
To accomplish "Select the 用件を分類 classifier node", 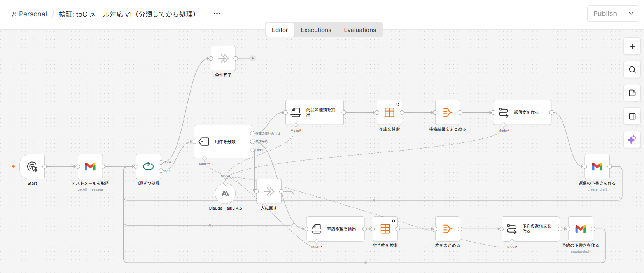I will pyautogui.click(x=223, y=142).
